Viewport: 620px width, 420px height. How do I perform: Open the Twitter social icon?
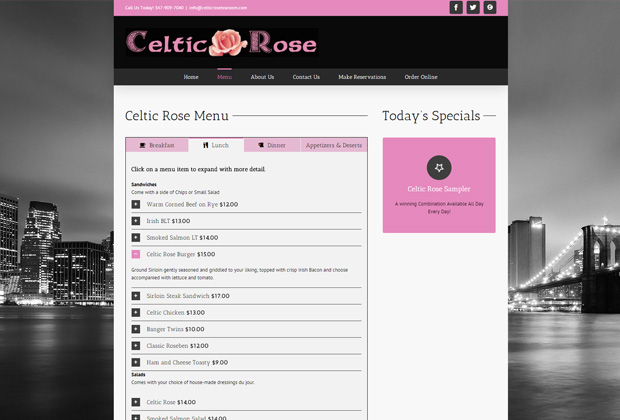point(473,7)
